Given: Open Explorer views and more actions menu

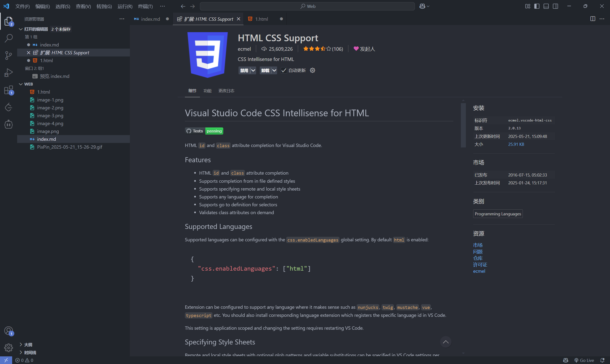Looking at the screenshot, I should pos(122,19).
